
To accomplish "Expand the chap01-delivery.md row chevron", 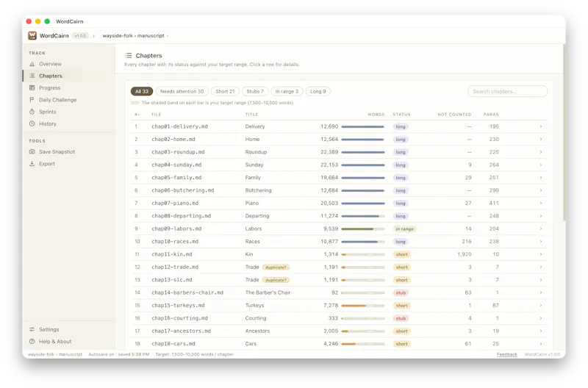I will 541,126.
